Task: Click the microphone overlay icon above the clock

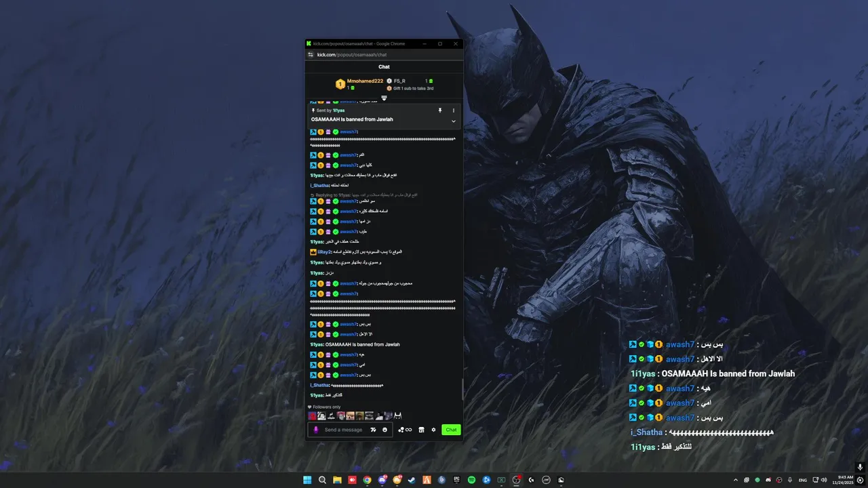Action: 860,467
